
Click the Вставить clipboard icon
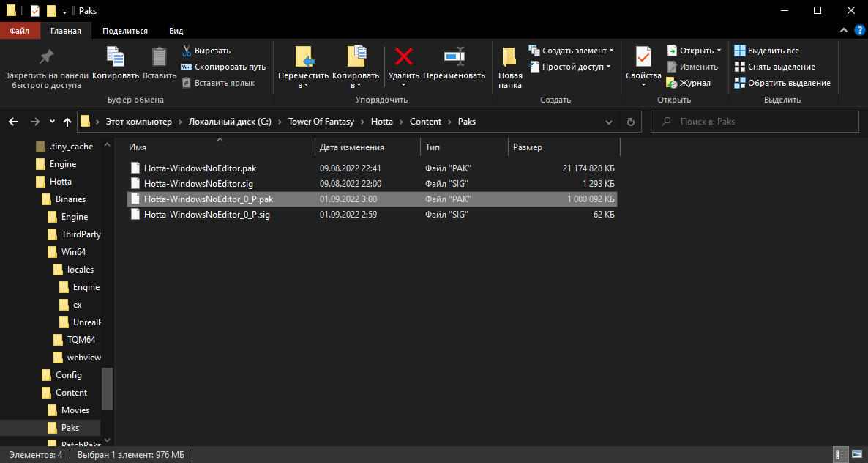pos(160,57)
